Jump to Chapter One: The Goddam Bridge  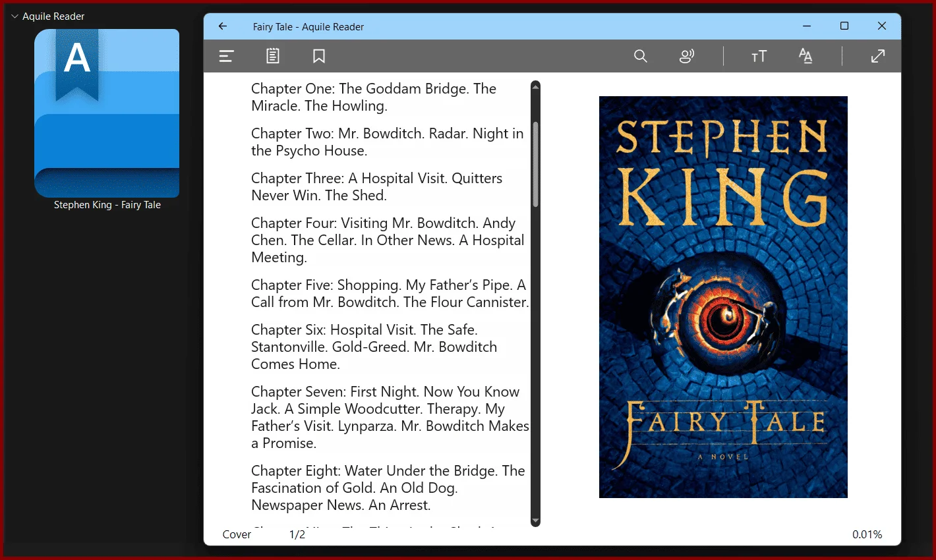coord(374,98)
